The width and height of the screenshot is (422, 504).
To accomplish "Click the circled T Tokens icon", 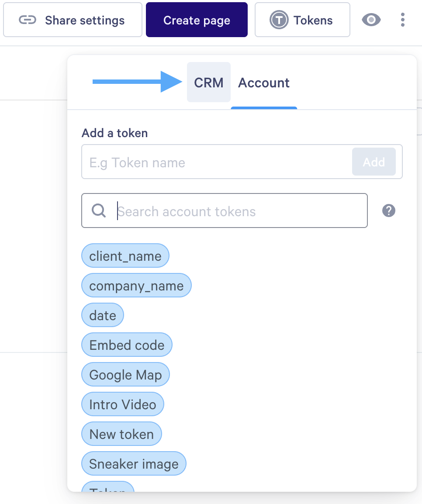I will tap(279, 20).
